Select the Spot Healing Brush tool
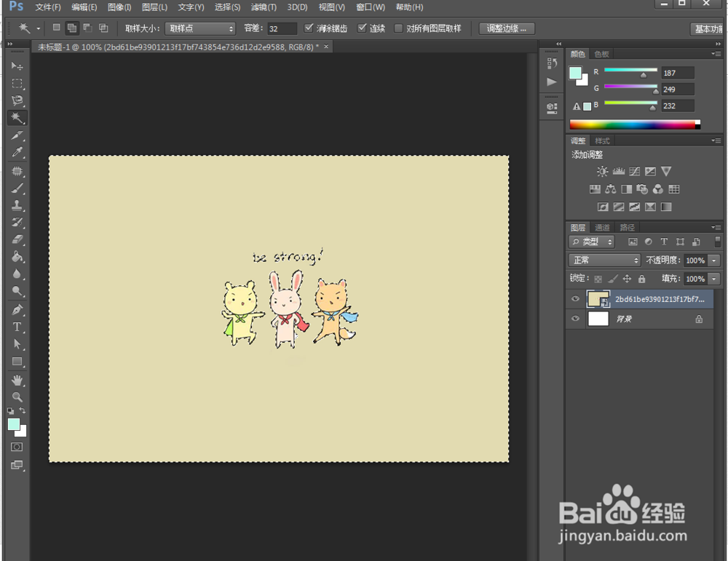 (17, 171)
